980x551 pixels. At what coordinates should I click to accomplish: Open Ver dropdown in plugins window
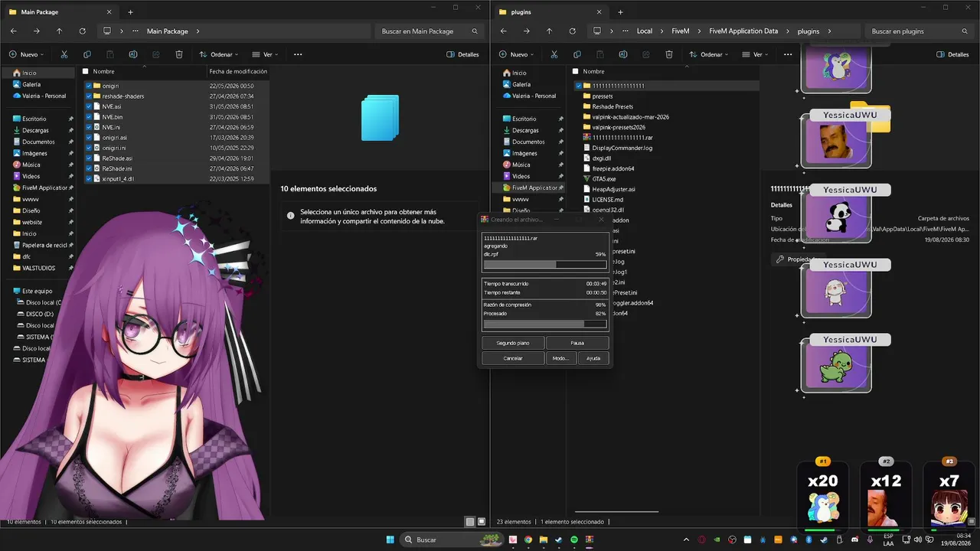pos(754,54)
